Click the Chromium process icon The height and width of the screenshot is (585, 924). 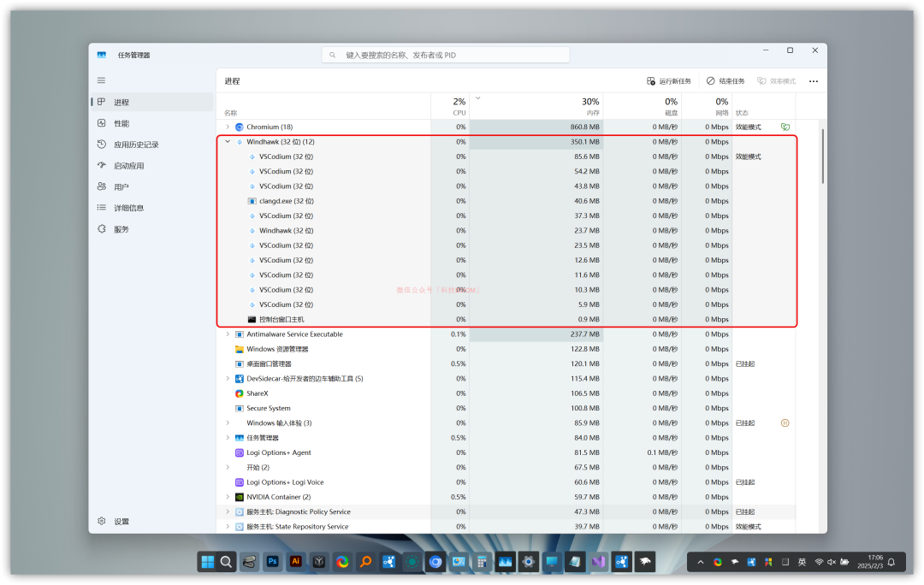coord(240,127)
